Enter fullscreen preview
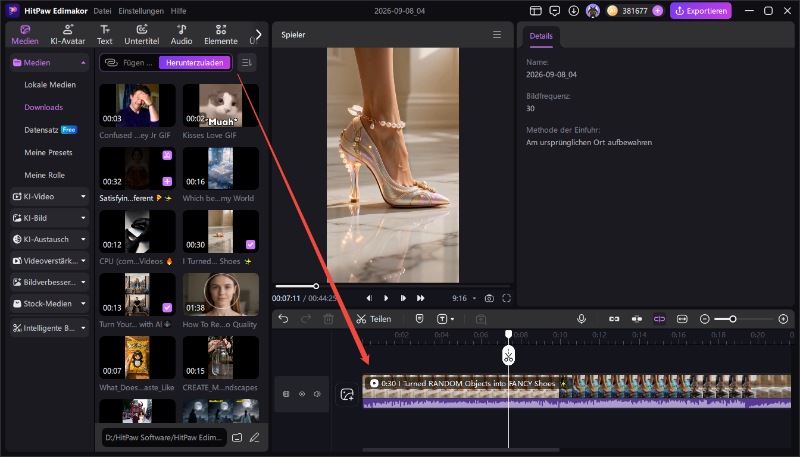800x457 pixels. click(x=507, y=298)
